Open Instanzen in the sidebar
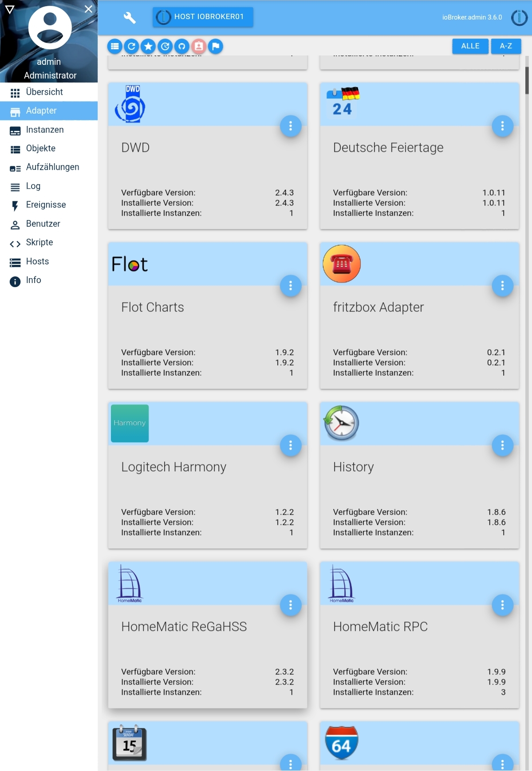Screen dimensions: 532x771 point(44,130)
